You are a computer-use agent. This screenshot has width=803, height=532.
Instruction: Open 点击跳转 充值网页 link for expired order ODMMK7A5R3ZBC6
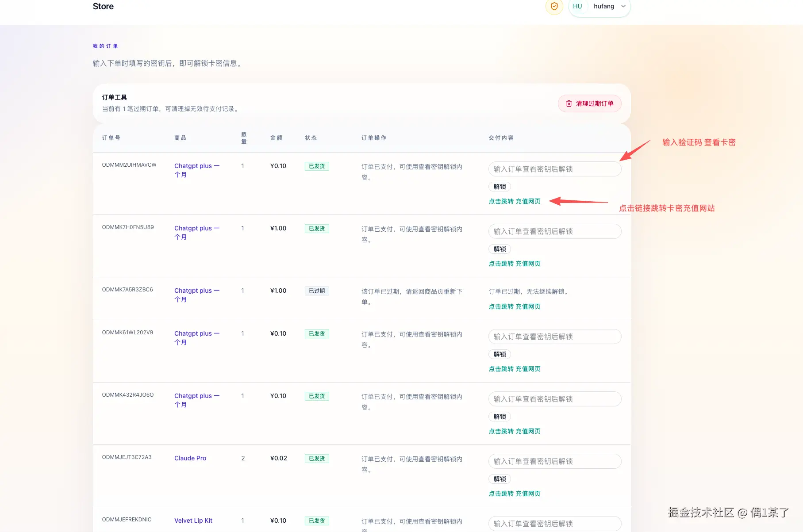515,306
